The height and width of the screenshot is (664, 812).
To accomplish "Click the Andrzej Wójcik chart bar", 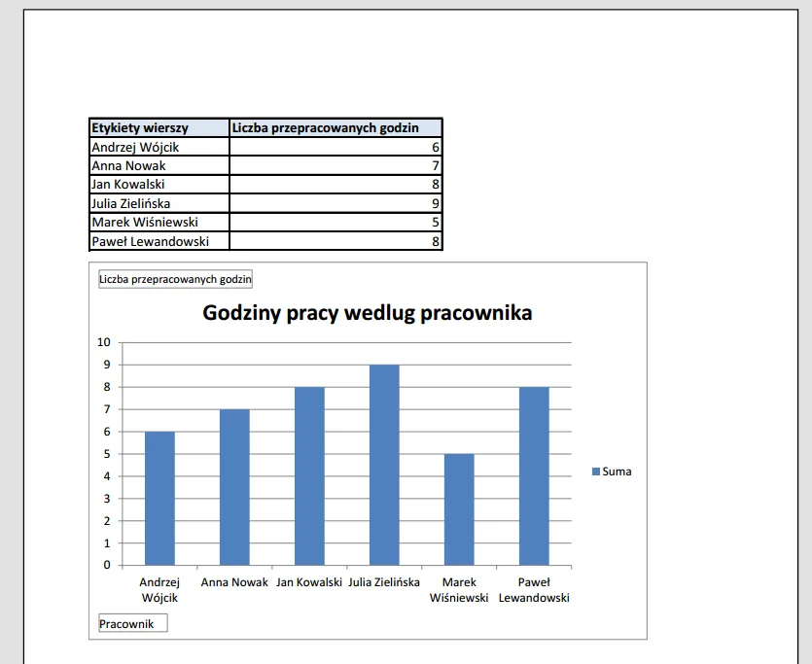I will click(159, 498).
